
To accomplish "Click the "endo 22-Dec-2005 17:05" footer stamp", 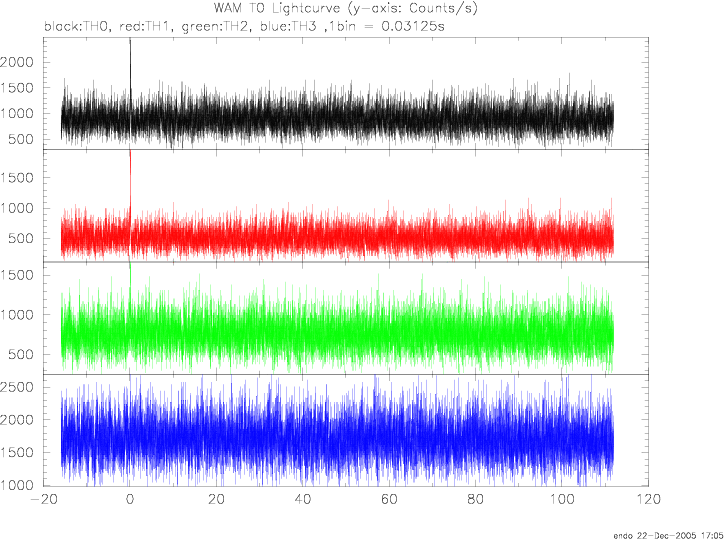I will point(668,535).
